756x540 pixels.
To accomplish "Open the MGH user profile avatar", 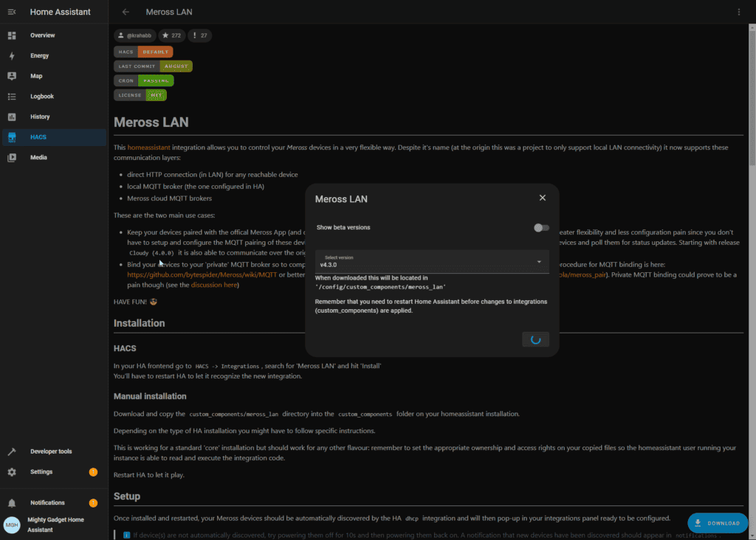I will 12,525.
